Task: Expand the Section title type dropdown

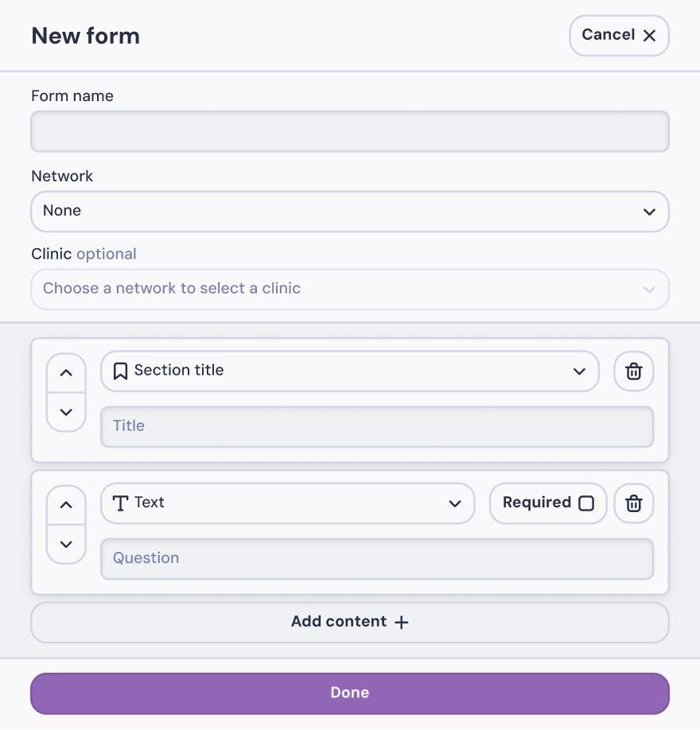Action: pos(349,371)
